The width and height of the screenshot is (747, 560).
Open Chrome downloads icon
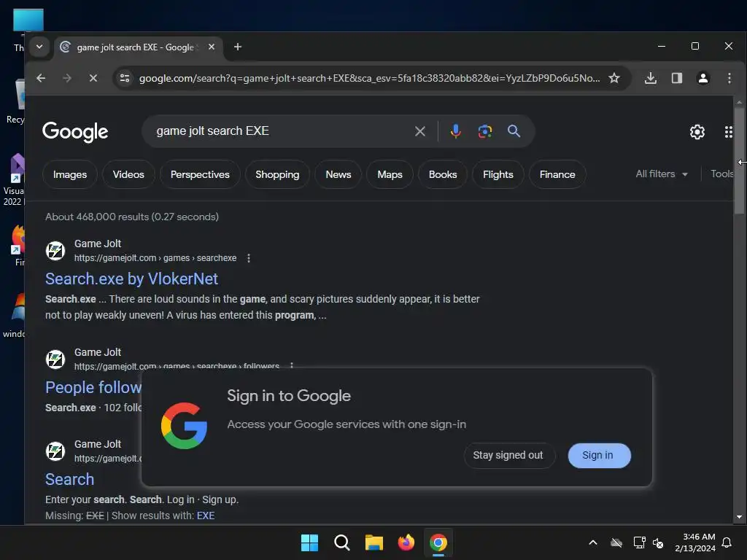[650, 78]
